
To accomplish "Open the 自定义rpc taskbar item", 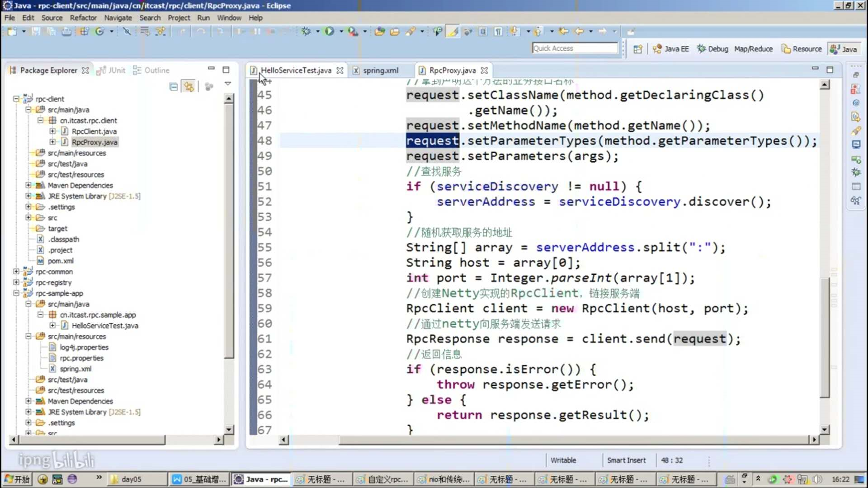I will (382, 479).
